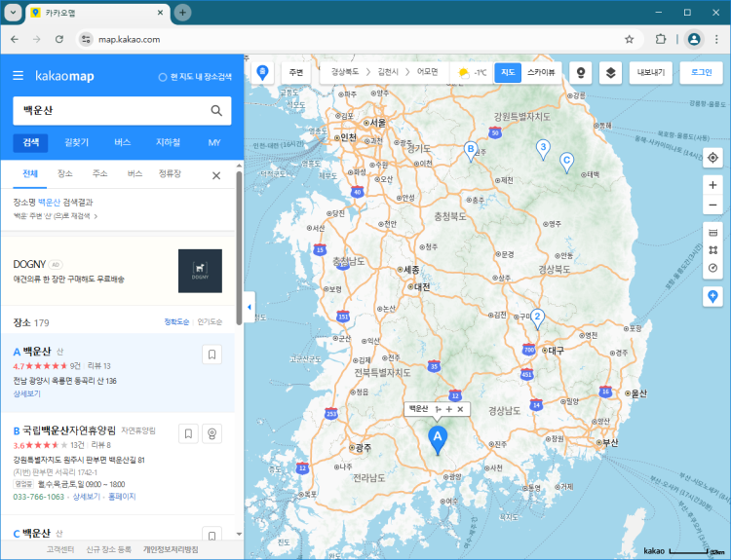Open the weather -1℃ indicator
The height and width of the screenshot is (560, 731).
tap(472, 73)
